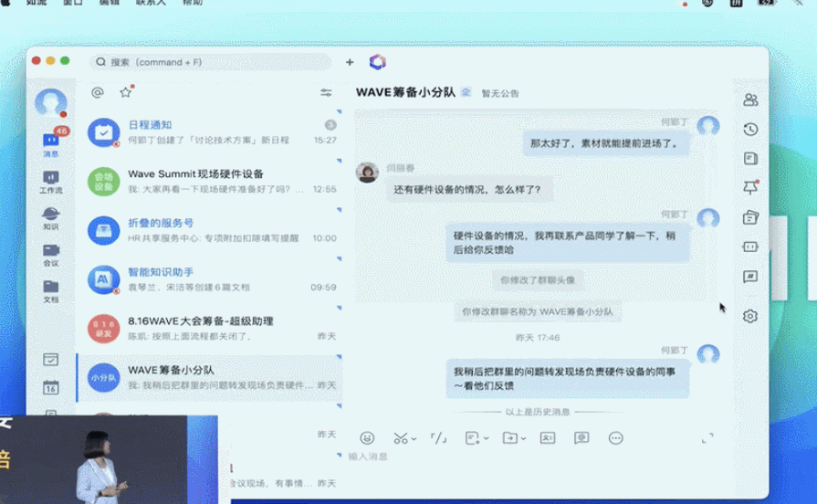Open group files folder icon
The height and width of the screenshot is (504, 817).
(750, 216)
